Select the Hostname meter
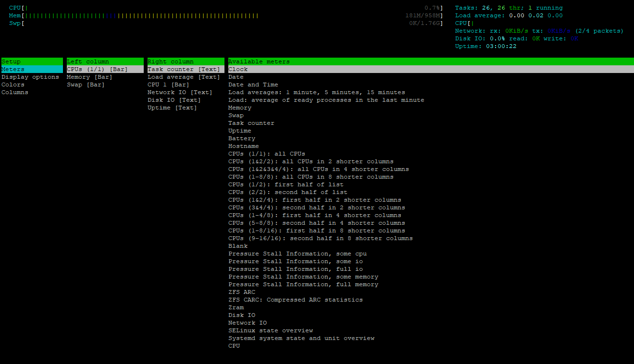 click(244, 146)
